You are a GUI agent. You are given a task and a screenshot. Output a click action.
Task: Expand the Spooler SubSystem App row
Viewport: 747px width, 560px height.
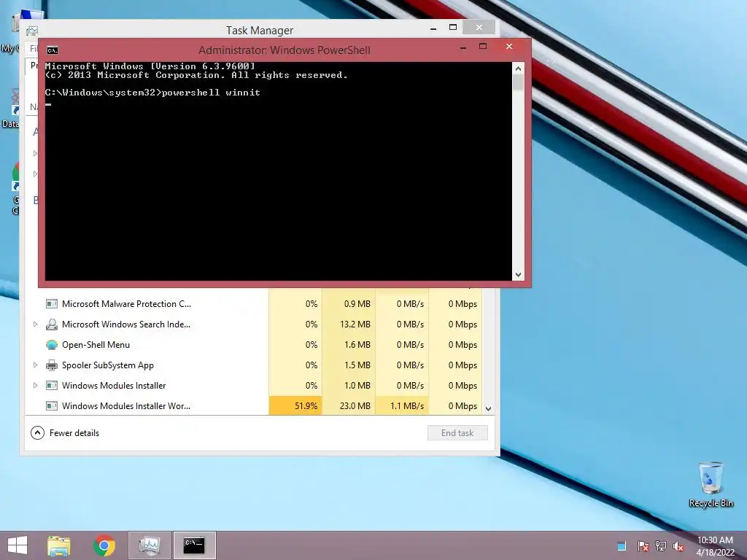point(35,365)
